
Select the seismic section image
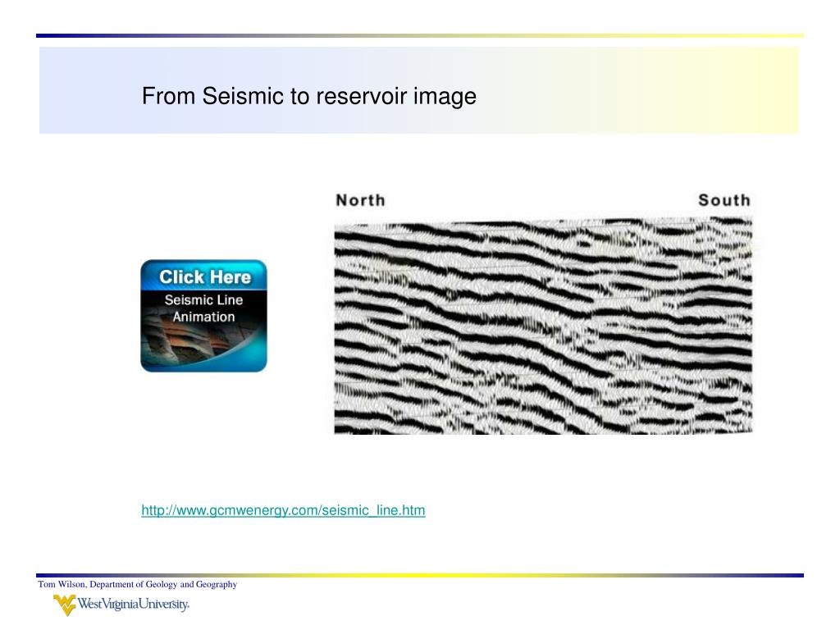[543, 326]
